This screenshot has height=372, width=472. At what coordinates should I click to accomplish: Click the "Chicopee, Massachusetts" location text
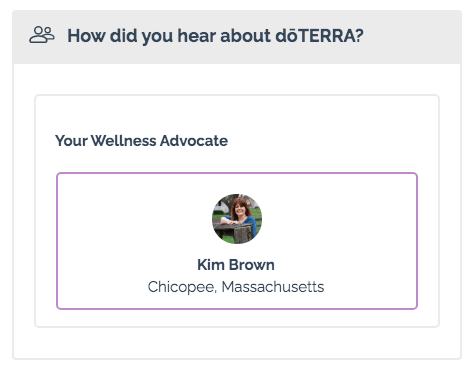pos(236,287)
